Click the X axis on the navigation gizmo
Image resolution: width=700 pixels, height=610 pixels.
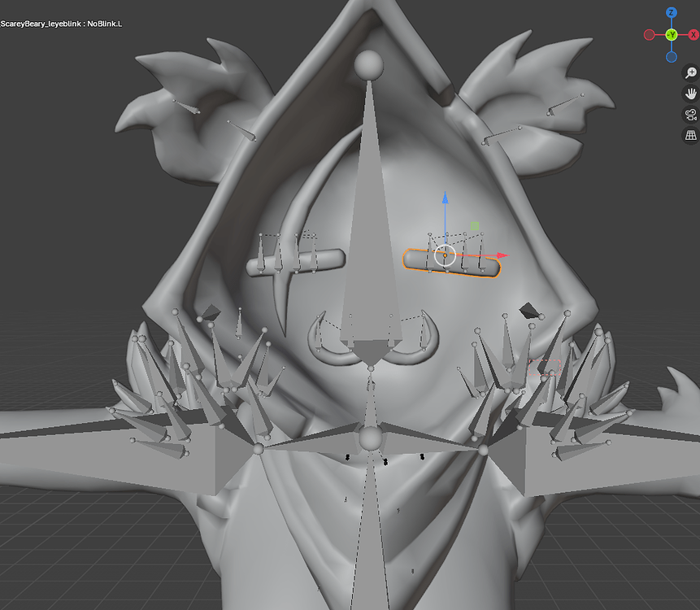point(693,35)
